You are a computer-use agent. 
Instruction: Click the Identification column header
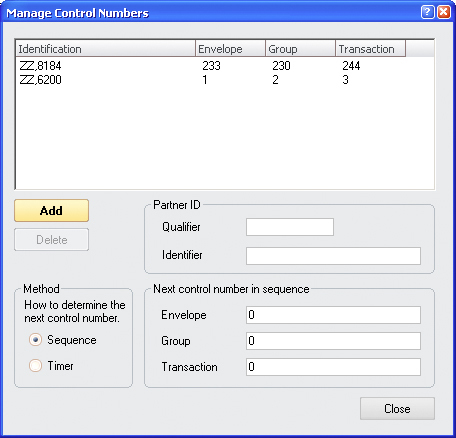click(105, 49)
